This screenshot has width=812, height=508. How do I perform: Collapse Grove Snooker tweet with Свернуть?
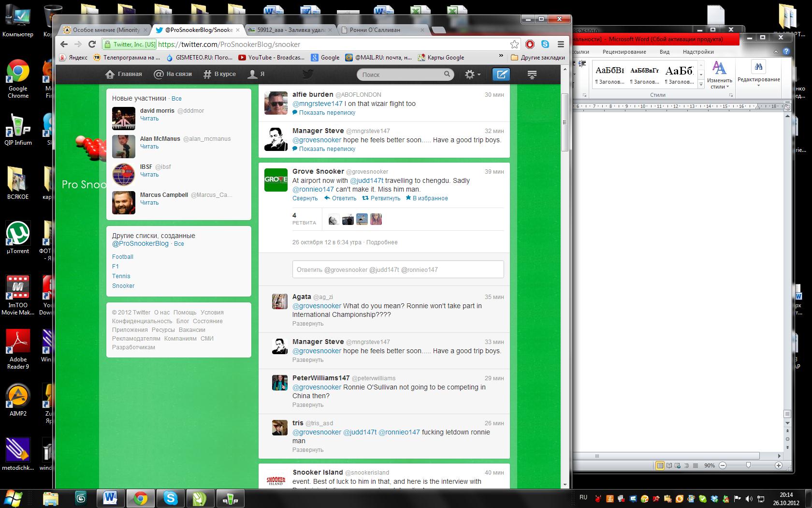coord(305,198)
